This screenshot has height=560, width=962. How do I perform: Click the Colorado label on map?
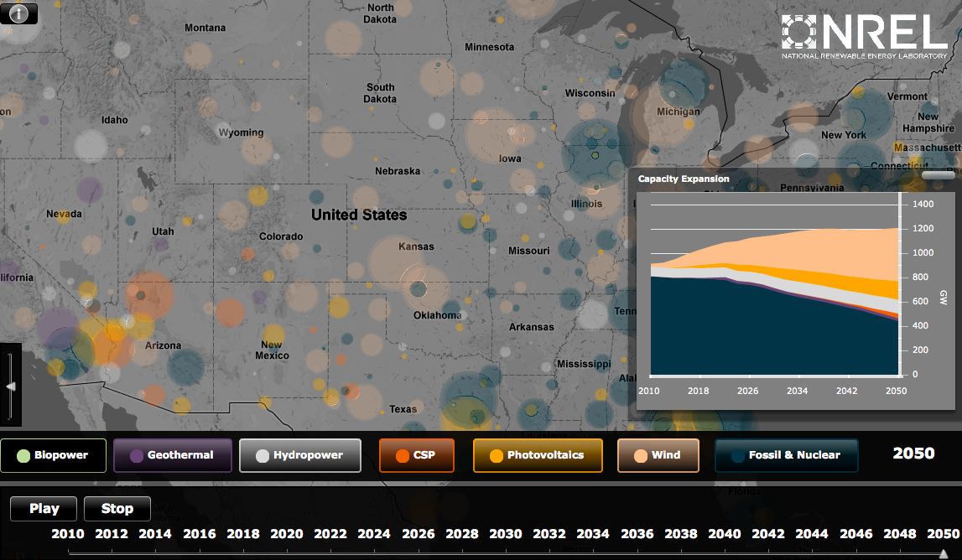coord(281,236)
